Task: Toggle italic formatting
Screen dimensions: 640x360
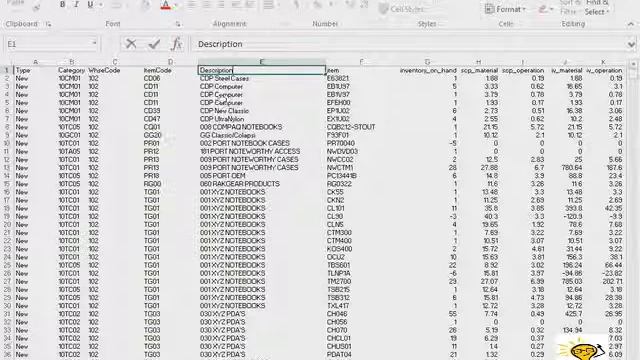Action: point(76,4)
